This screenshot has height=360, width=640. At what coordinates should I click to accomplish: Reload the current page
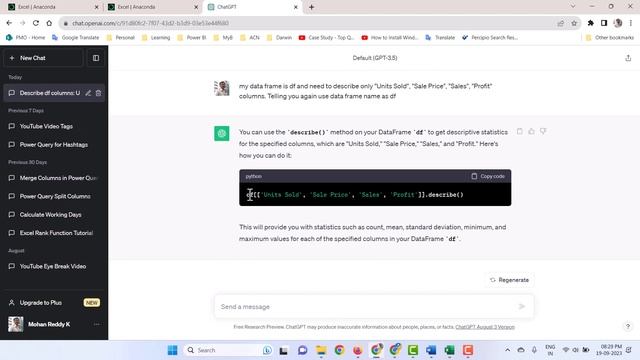click(x=36, y=23)
